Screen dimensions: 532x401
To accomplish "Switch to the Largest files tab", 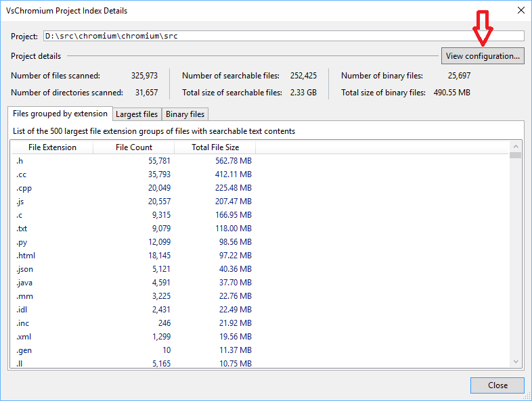I will coord(137,114).
